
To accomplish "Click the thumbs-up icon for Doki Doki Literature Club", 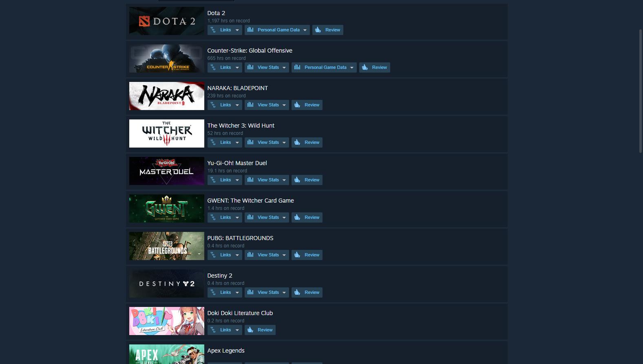I will [x=250, y=330].
